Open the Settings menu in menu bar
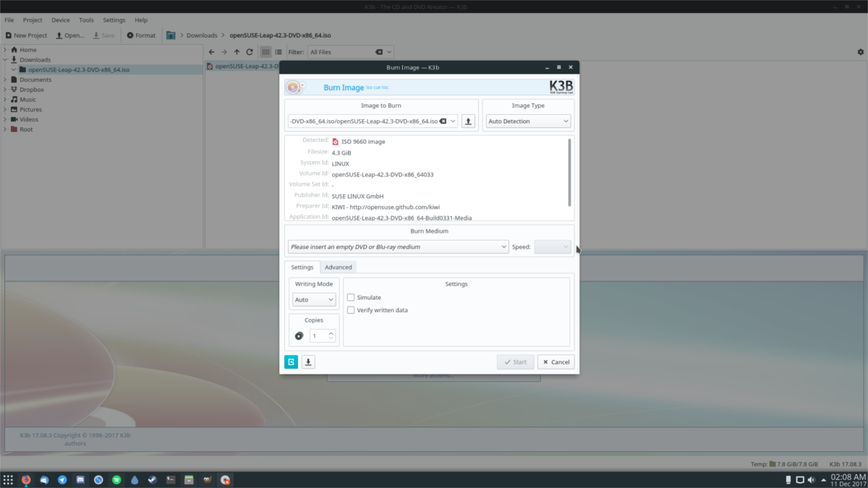The width and height of the screenshot is (868, 488). click(114, 20)
